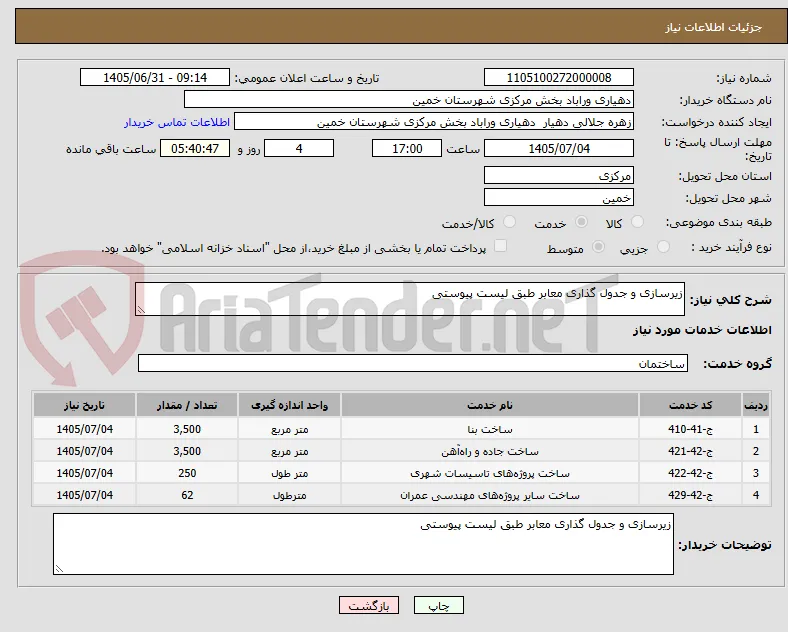Viewport: 788px width, 632px height.
Task: Select the خدمت radio button
Action: (581, 222)
